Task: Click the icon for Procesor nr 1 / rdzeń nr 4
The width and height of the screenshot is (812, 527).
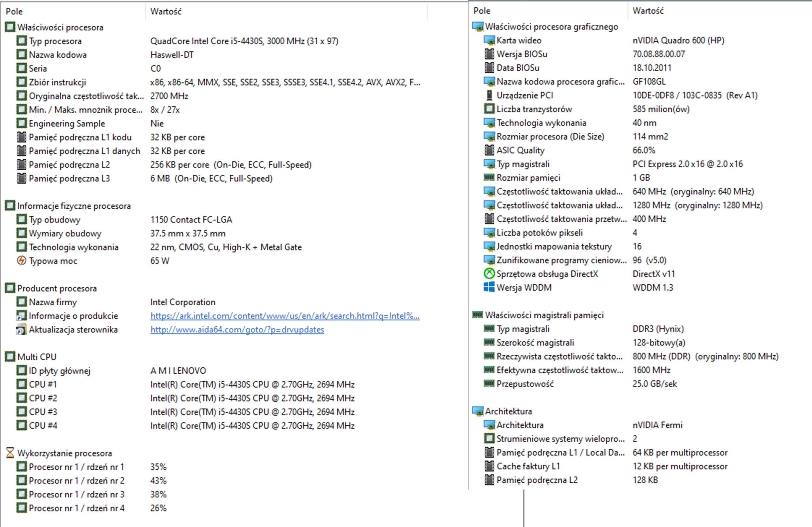Action: coord(22,508)
